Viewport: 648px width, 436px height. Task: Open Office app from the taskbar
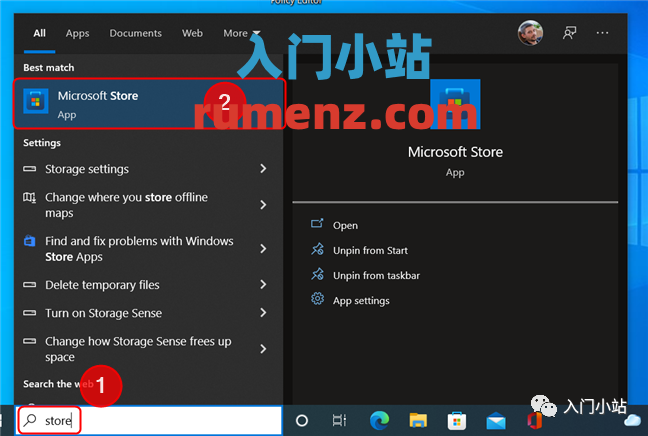pyautogui.click(x=534, y=421)
